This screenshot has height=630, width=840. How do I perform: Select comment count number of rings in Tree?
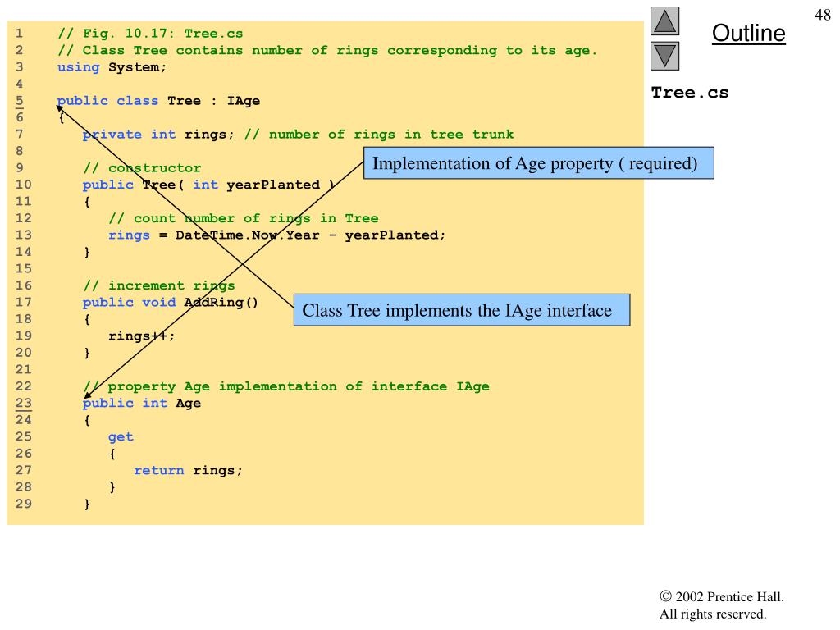point(243,218)
